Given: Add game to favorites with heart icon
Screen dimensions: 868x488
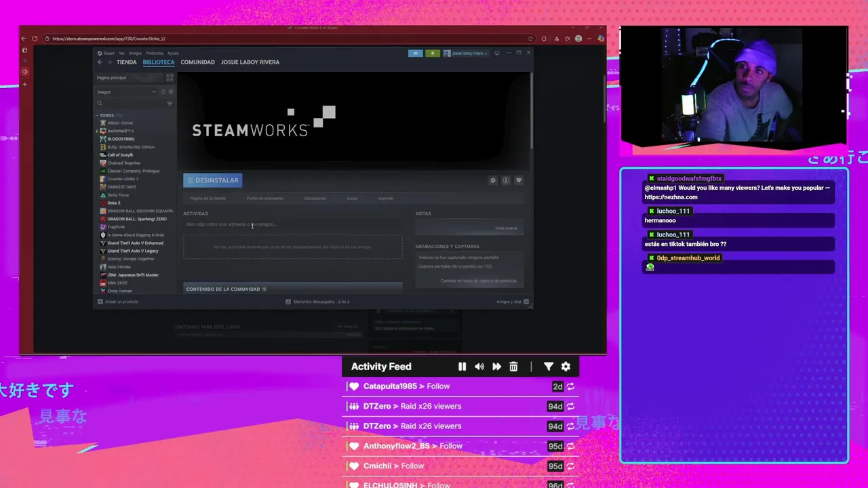Looking at the screenshot, I should 519,180.
